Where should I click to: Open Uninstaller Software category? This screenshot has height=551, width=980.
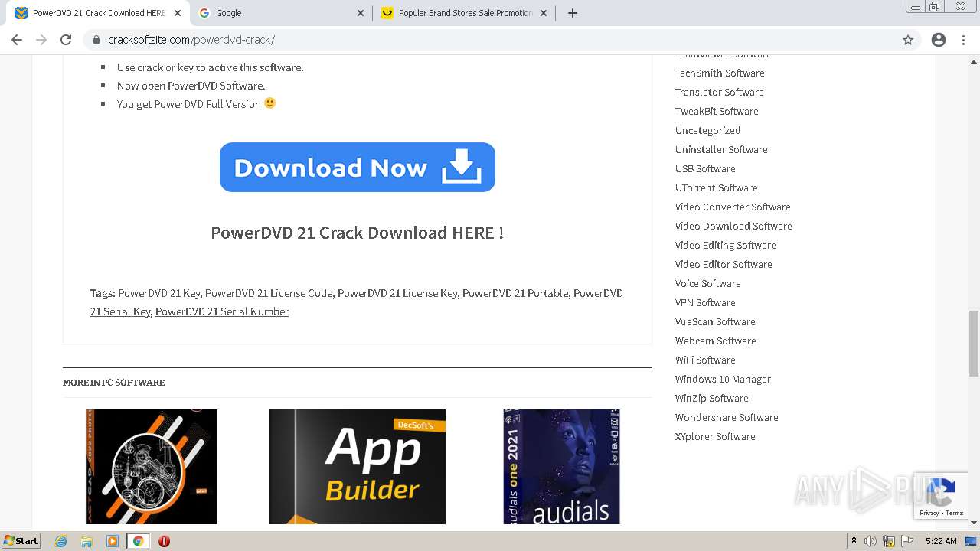point(721,149)
